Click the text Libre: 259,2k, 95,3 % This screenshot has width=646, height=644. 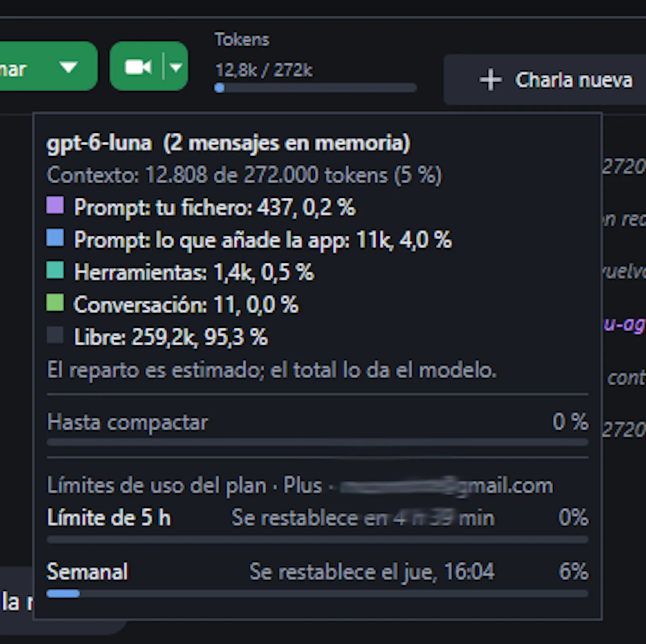171,337
